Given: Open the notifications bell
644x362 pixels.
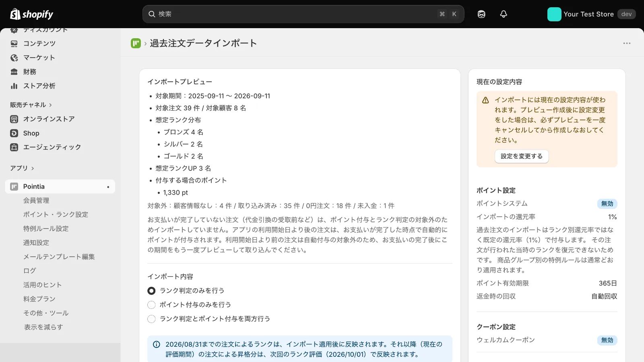Looking at the screenshot, I should click(504, 14).
